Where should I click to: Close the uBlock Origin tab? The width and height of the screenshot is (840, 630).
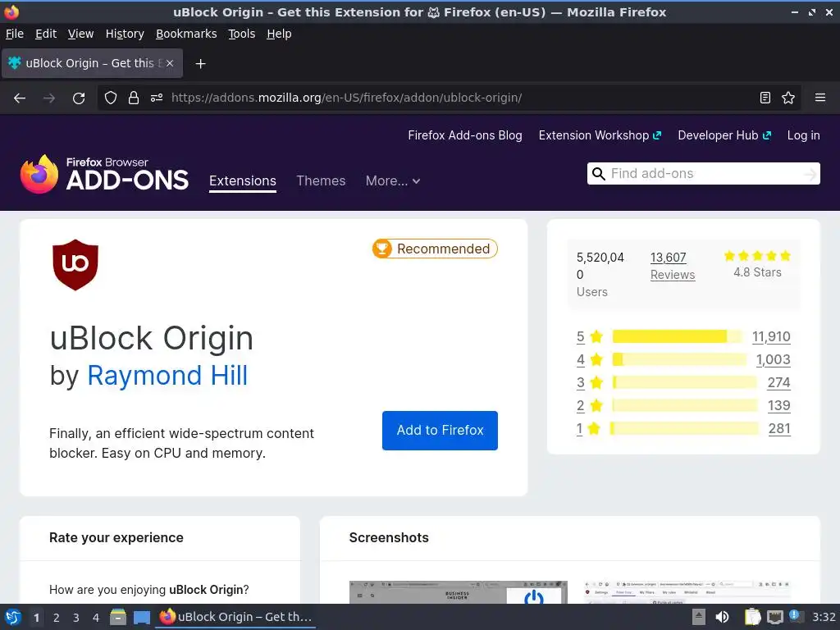coord(170,63)
